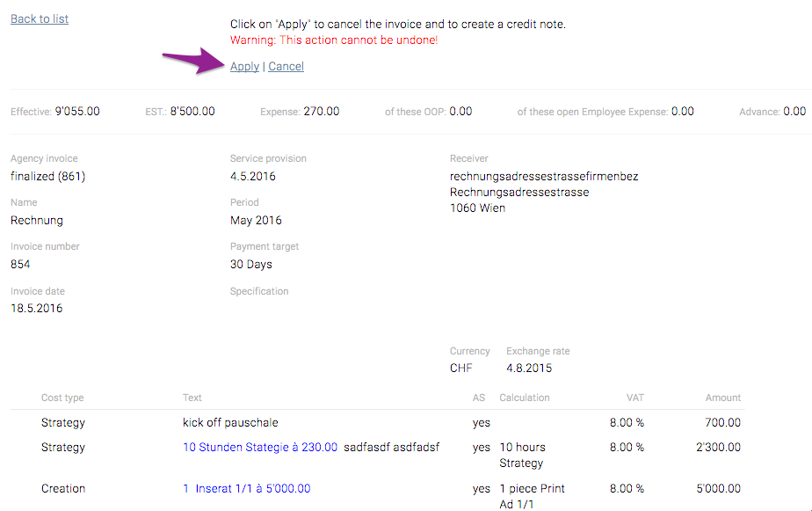812x511 pixels.
Task: Go back via the Back to list link
Action: coord(40,18)
